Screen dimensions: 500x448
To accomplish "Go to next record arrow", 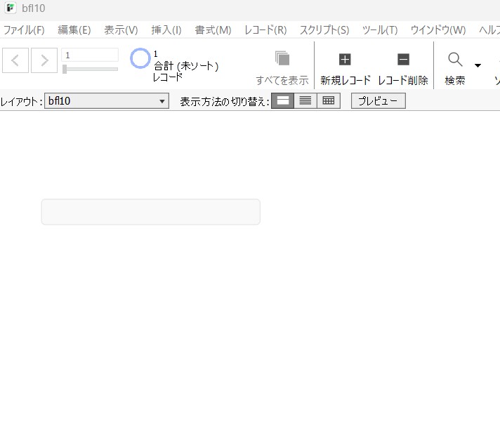I will [44, 60].
